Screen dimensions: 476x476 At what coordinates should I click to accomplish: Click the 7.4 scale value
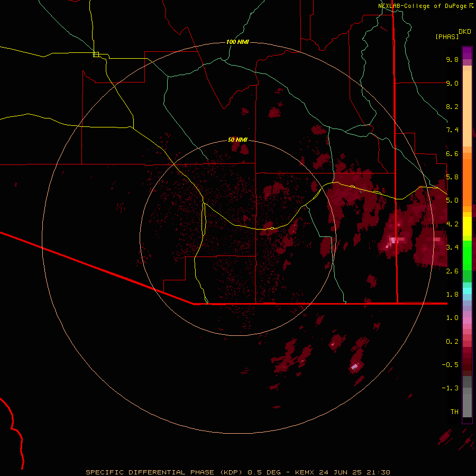(x=452, y=130)
